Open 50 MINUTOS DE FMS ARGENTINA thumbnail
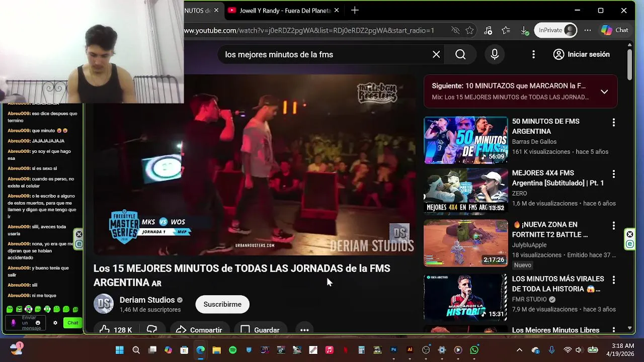644x362 pixels. click(x=466, y=140)
